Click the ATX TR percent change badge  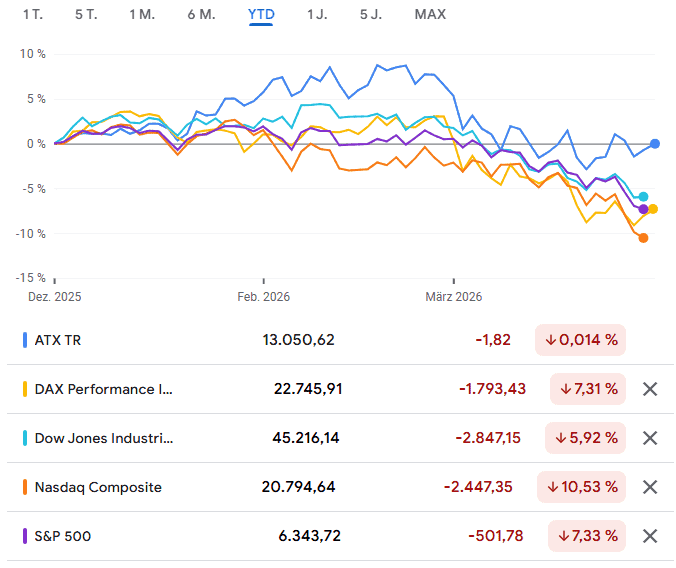pyautogui.click(x=580, y=340)
